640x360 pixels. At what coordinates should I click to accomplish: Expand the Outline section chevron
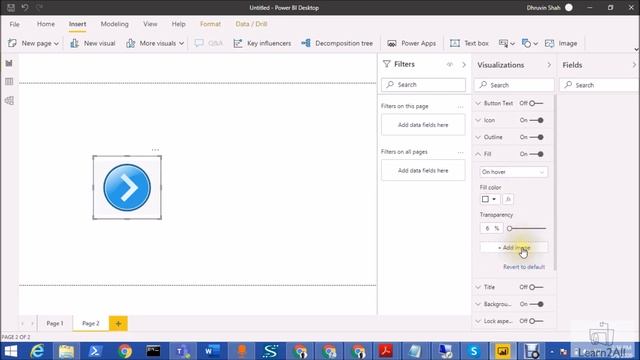pos(478,137)
